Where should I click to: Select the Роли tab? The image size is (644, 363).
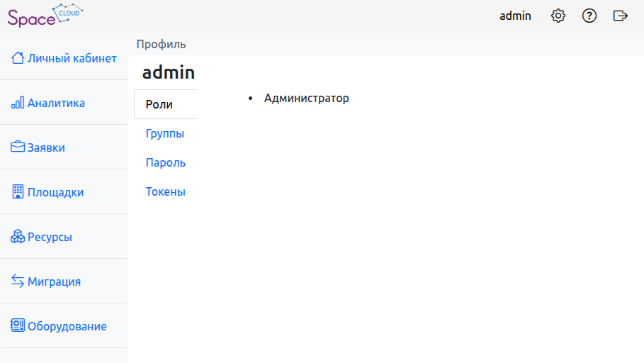[x=159, y=104]
